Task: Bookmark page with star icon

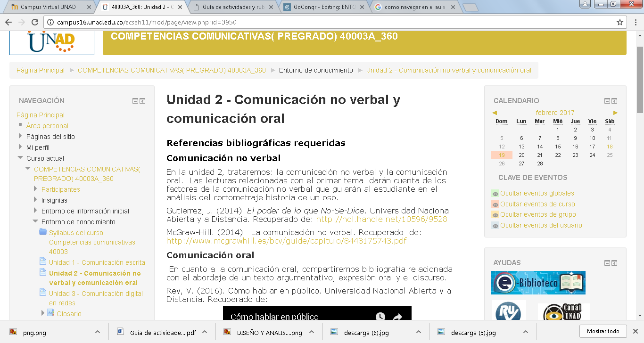Action: pyautogui.click(x=619, y=22)
